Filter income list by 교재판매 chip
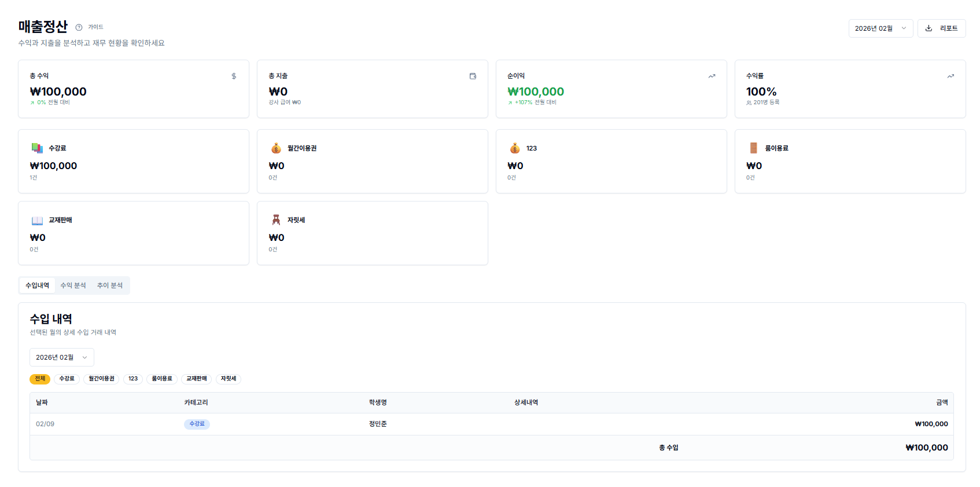Viewport: 980px width, 487px height. 196,379
